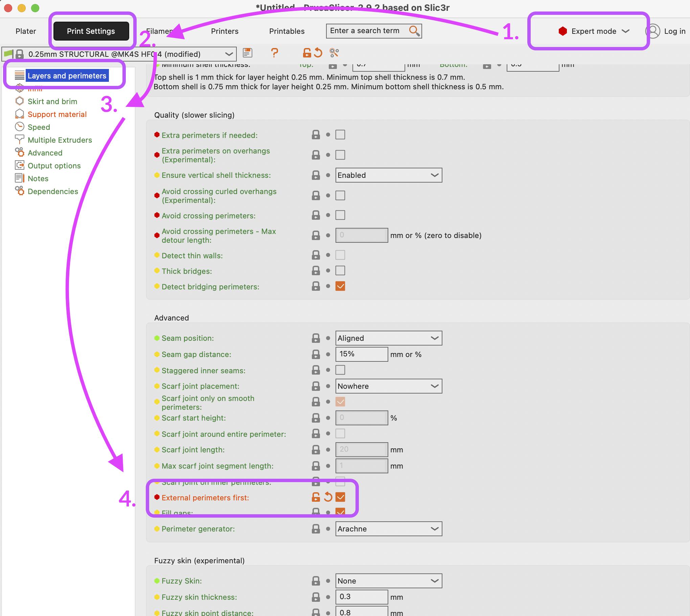Click the reset arrow for External perimeters first
690x616 pixels.
tap(328, 497)
